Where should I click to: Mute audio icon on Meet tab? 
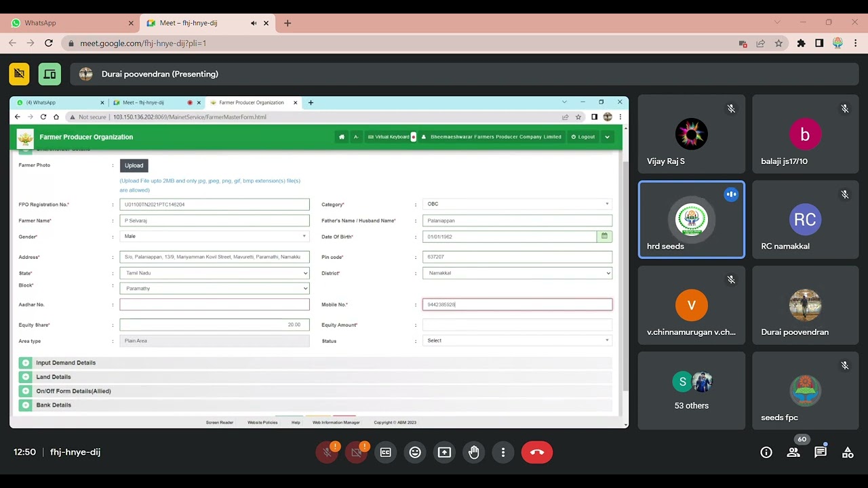point(254,23)
